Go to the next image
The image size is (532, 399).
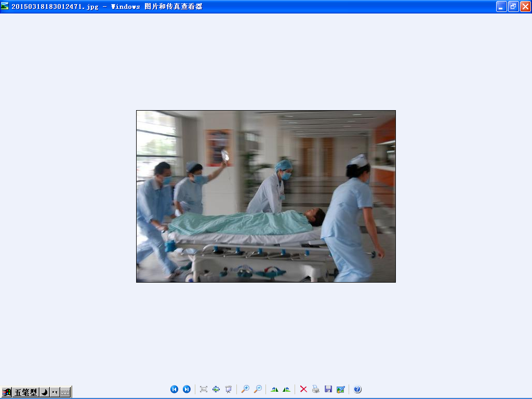click(187, 389)
